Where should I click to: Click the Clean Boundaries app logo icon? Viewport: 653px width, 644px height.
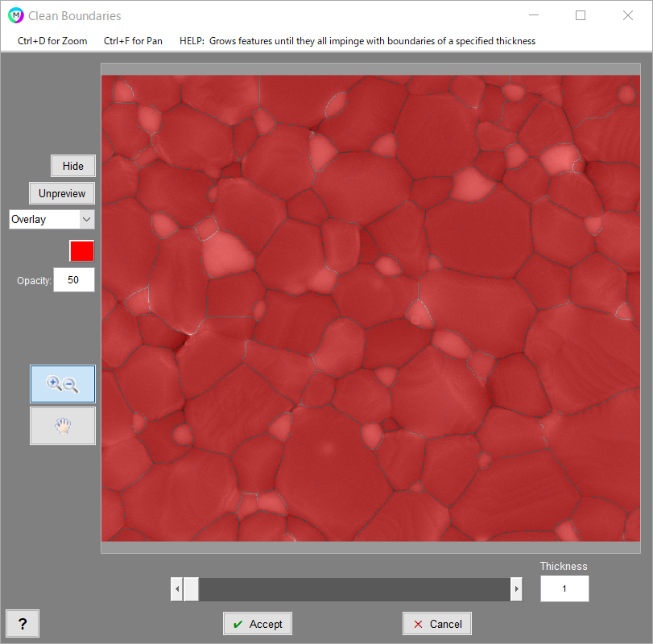(x=16, y=16)
